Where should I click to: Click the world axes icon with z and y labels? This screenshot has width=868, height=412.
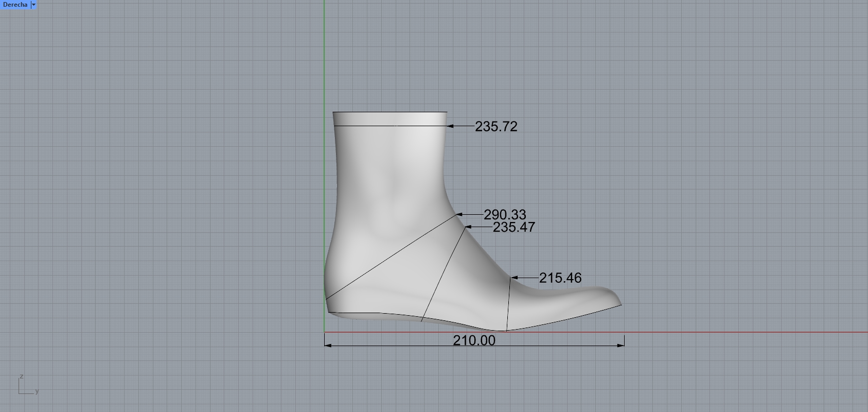pyautogui.click(x=28, y=385)
